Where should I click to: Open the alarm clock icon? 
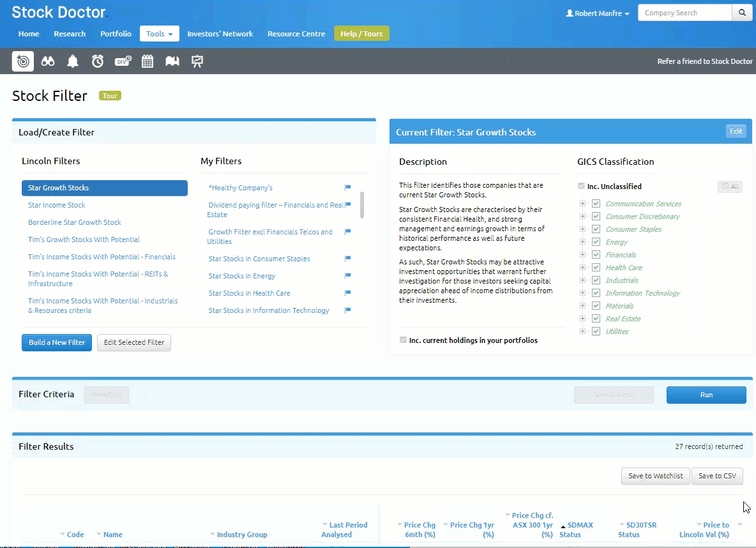tap(98, 61)
